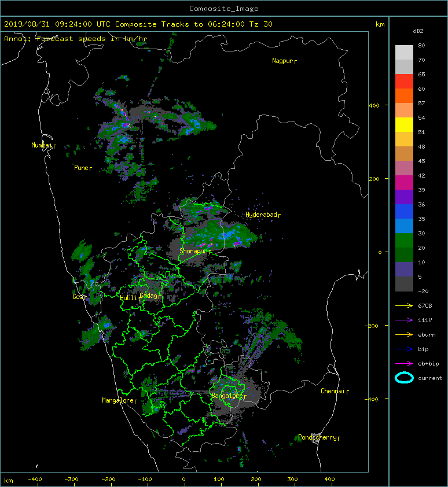Click the dark gray 5 dBZ swatch
This screenshot has width=448, height=487.
coord(404,284)
